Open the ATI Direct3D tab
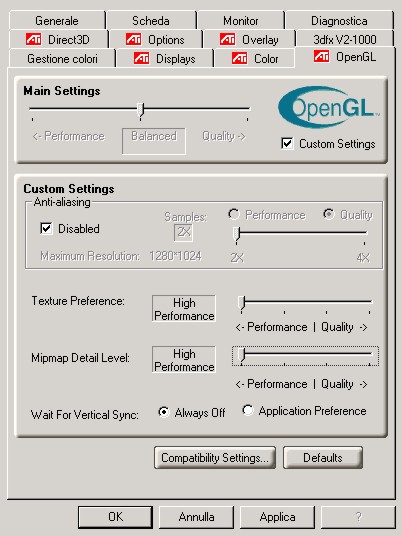 click(59, 40)
